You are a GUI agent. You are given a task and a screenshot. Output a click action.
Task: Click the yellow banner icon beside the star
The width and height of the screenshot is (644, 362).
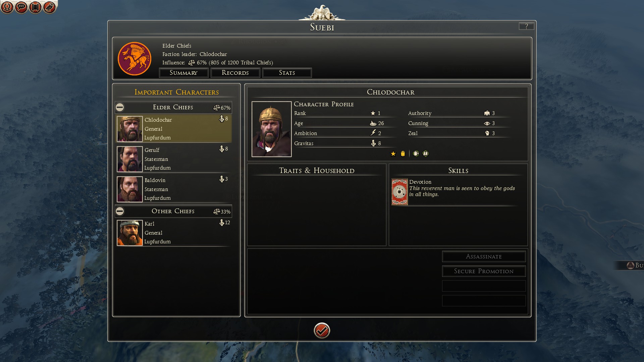pos(403,154)
